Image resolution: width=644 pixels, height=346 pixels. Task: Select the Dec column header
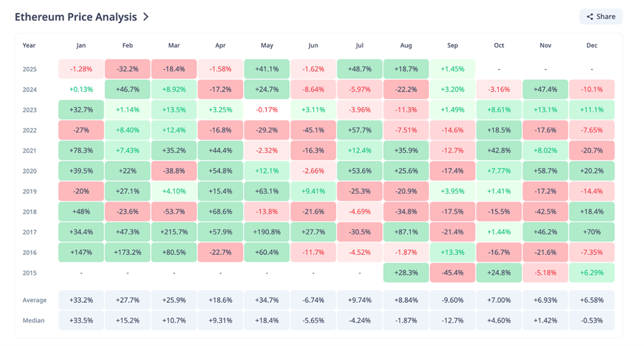(591, 45)
